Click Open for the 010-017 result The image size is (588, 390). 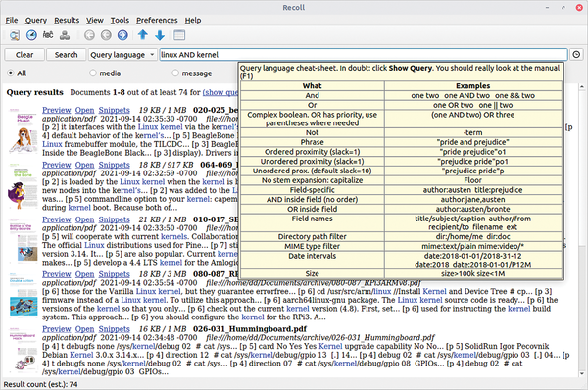coord(84,219)
